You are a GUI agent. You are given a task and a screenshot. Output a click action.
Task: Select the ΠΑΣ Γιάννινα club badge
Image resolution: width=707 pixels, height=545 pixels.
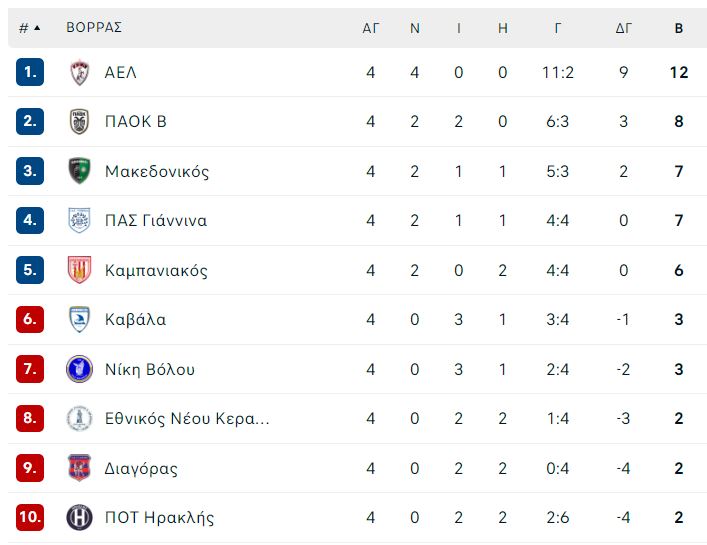[79, 220]
